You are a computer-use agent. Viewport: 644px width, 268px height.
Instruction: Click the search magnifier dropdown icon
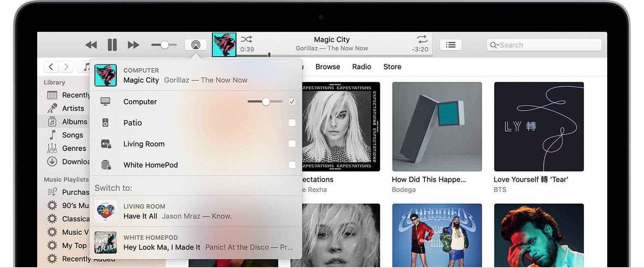494,45
